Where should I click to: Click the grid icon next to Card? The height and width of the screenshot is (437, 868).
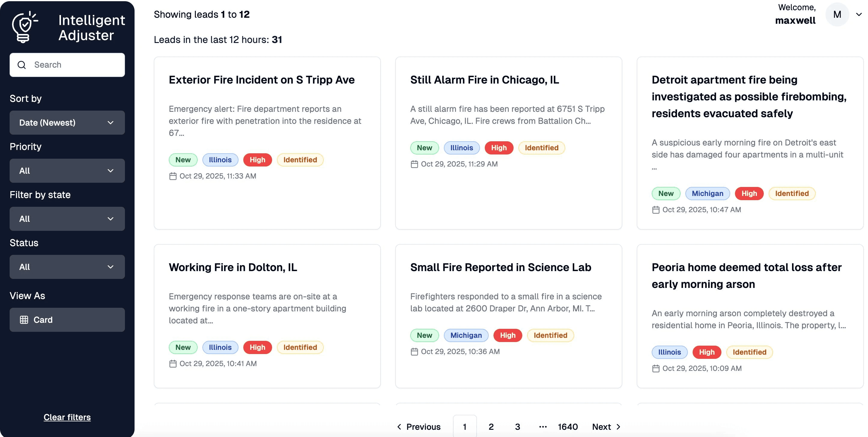(x=24, y=320)
